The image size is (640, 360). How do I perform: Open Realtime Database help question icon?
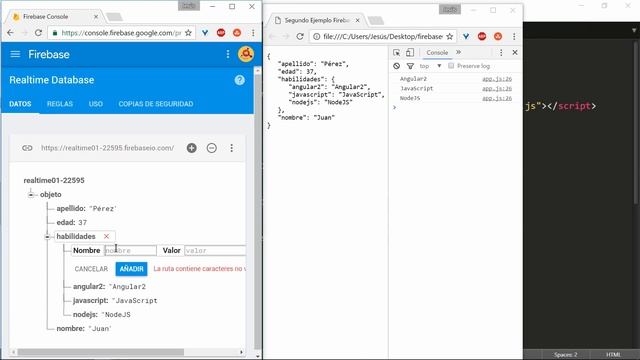click(240, 80)
